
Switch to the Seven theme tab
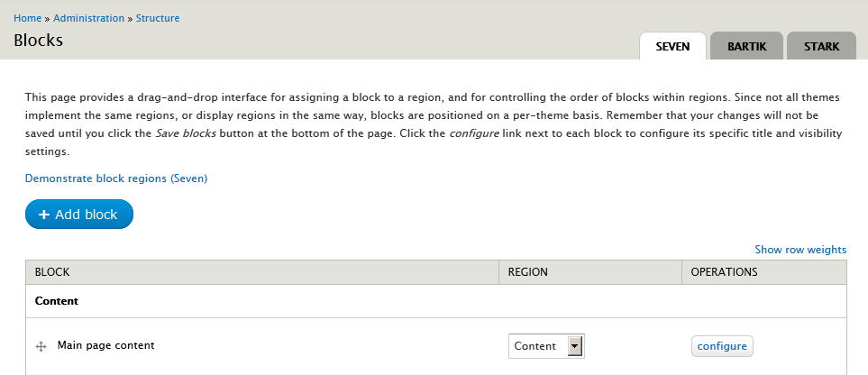tap(672, 46)
